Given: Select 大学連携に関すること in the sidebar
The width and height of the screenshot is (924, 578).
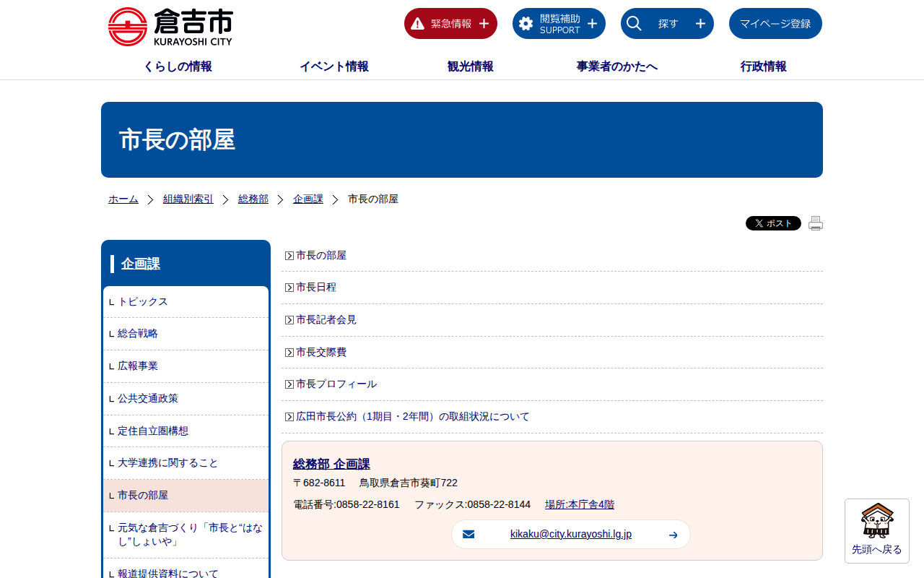Looking at the screenshot, I should click(x=168, y=463).
